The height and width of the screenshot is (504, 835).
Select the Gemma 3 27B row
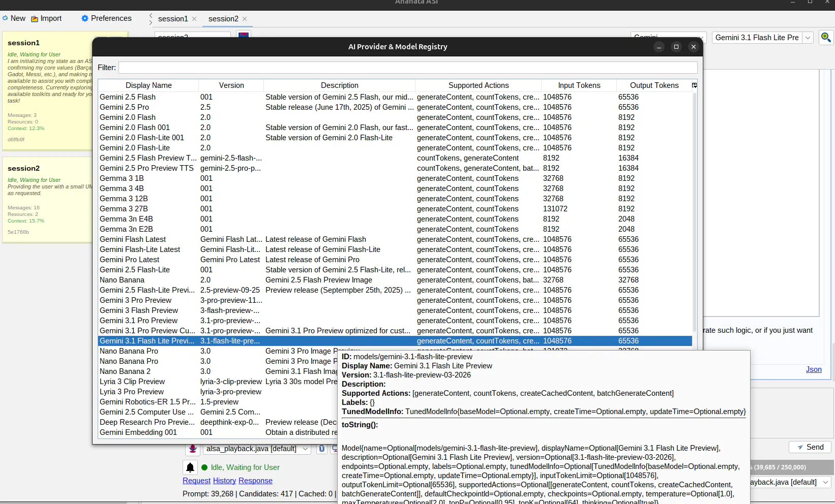[395, 209]
